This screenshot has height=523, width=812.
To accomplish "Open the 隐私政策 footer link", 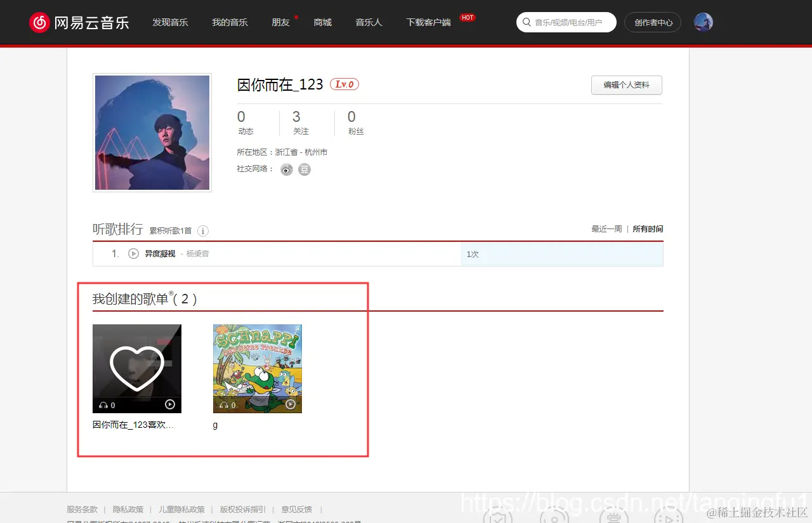I will click(128, 510).
